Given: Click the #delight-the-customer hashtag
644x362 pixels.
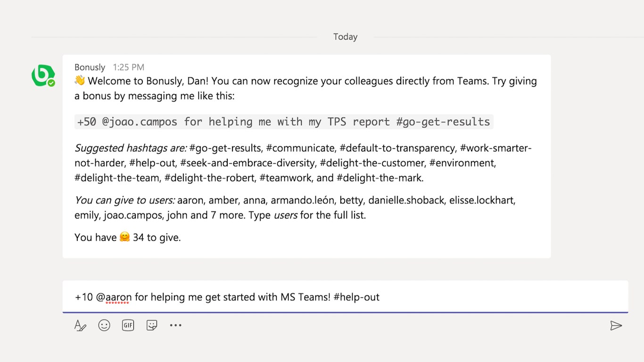Looking at the screenshot, I should pos(372,163).
